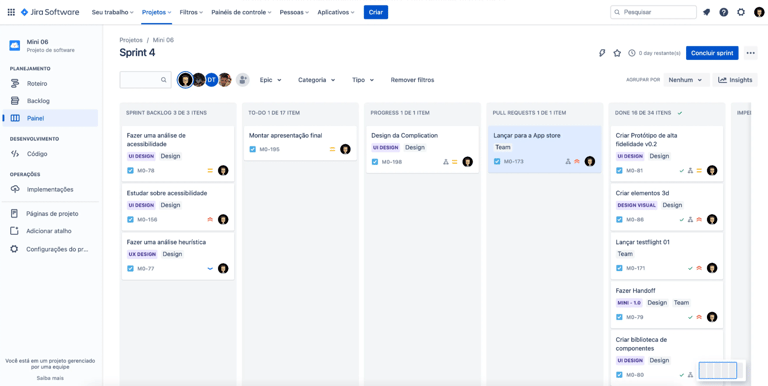This screenshot has width=768, height=386.
Task: Click the Backlog sidebar icon
Action: [x=15, y=101]
